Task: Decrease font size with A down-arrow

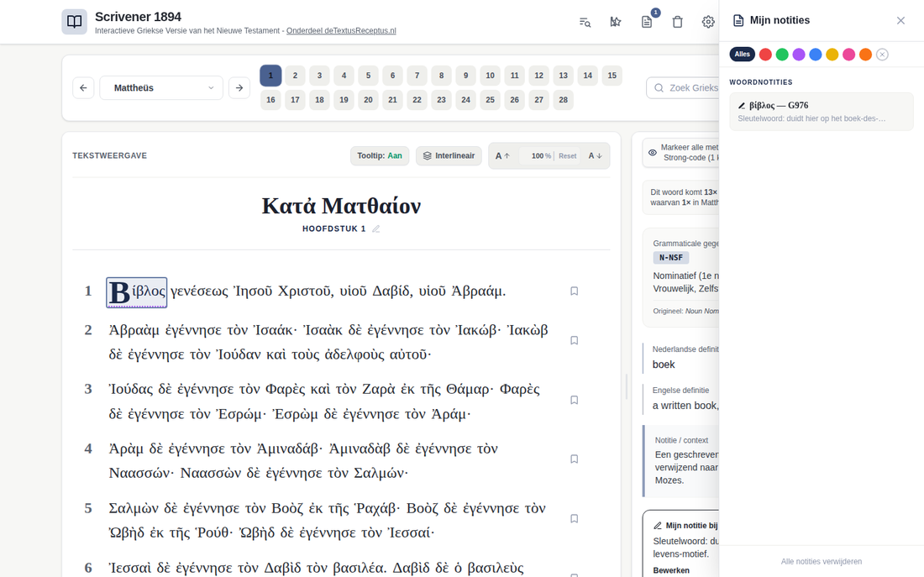Action: coord(596,156)
